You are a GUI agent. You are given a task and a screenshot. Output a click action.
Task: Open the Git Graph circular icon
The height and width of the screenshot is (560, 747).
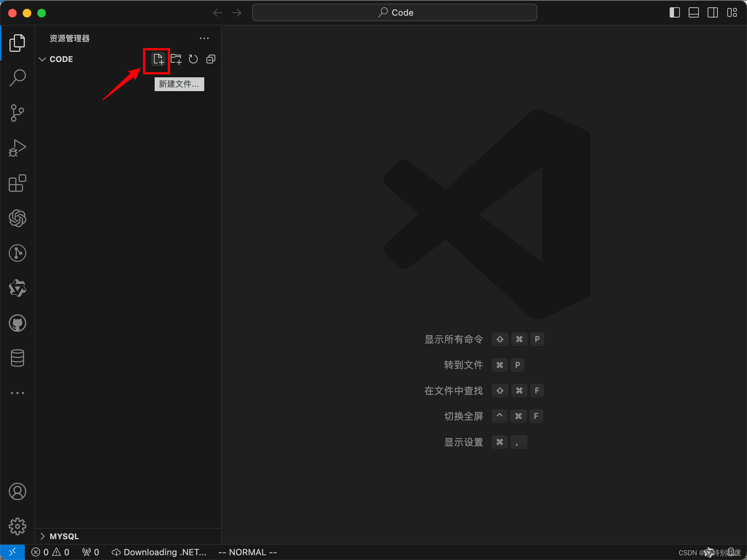[17, 253]
